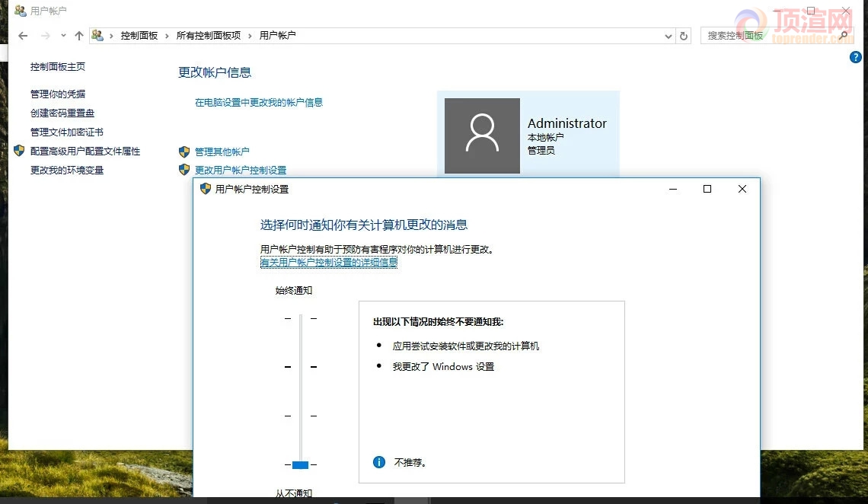The image size is (868, 504).
Task: Click the blue info icon beside 不推荐
Action: pos(379,462)
